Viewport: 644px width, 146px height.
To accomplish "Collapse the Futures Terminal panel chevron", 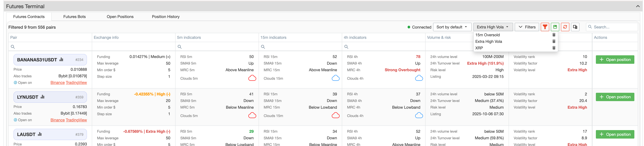I will (637, 6).
